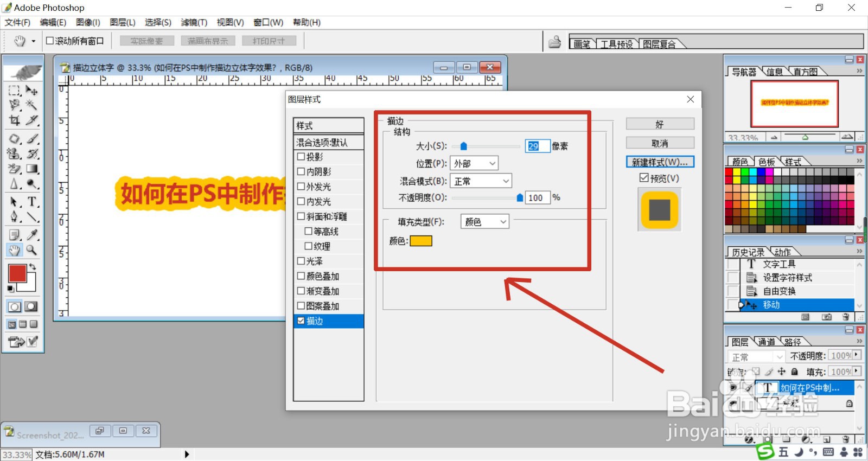Select the Clone Stamp tool

point(15,154)
